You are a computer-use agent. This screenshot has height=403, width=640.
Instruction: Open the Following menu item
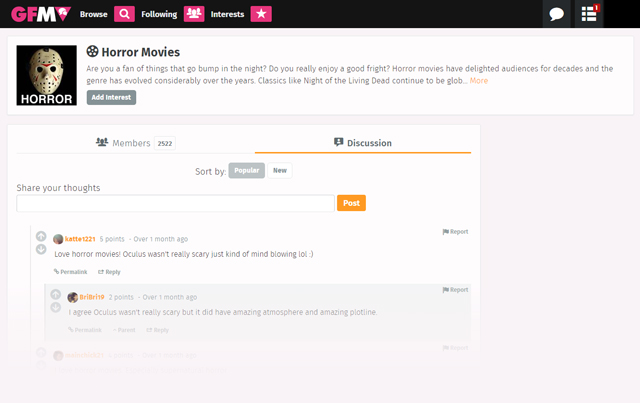pyautogui.click(x=159, y=14)
